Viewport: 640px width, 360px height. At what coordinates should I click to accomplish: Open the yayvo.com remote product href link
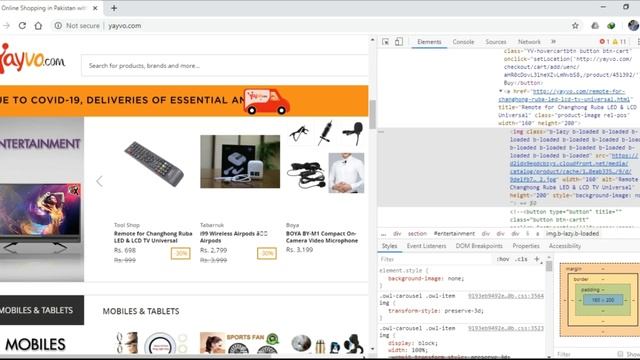point(564,95)
